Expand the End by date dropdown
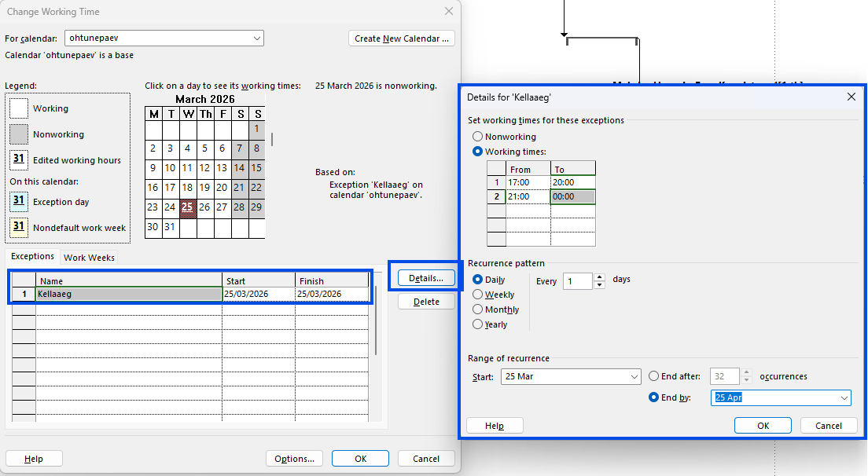Image resolution: width=868 pixels, height=476 pixels. click(844, 398)
